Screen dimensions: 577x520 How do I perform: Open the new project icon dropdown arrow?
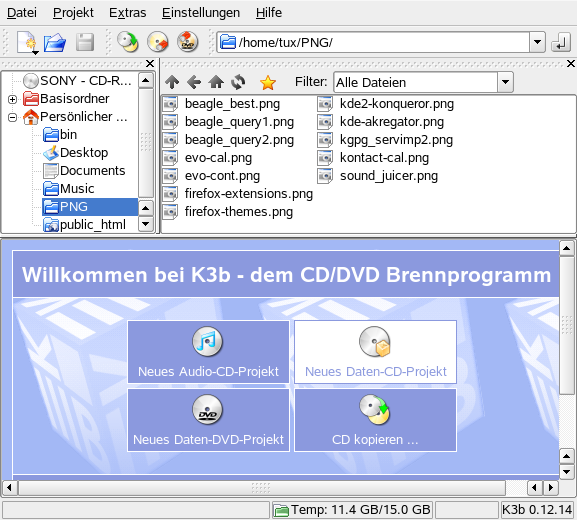click(x=35, y=53)
